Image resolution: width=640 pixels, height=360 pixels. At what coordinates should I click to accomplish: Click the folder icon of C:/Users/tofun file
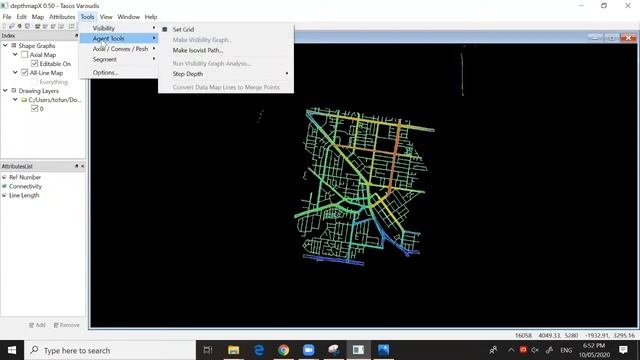24,100
